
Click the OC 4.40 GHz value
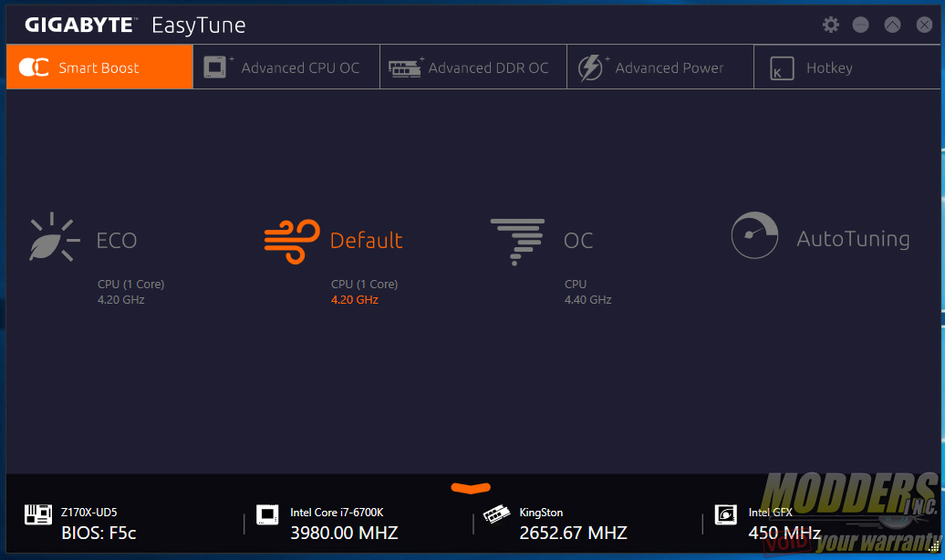click(x=587, y=299)
